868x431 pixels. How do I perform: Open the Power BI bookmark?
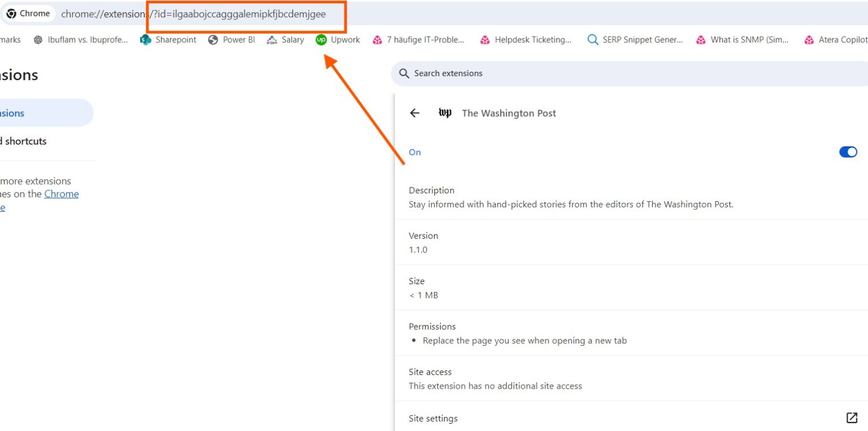point(231,40)
